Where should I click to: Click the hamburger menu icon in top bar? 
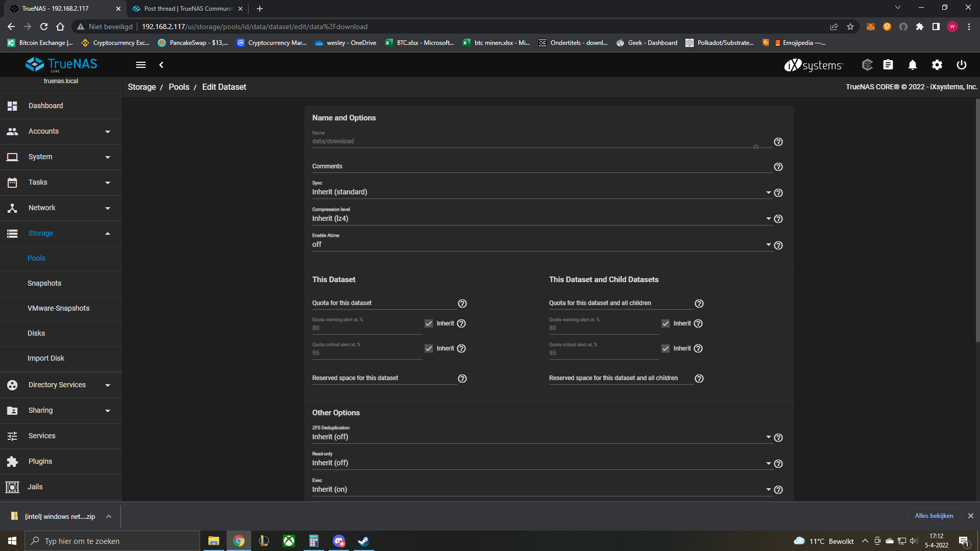coord(141,65)
